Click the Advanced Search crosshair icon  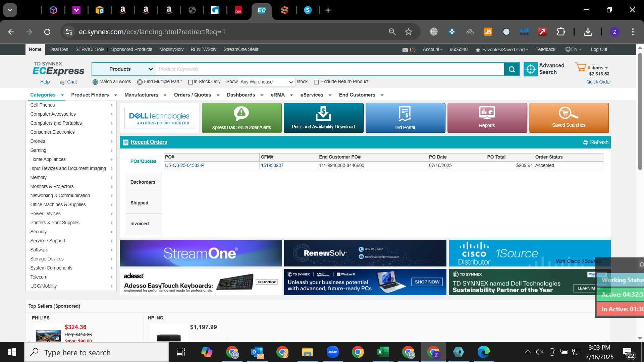531,69
